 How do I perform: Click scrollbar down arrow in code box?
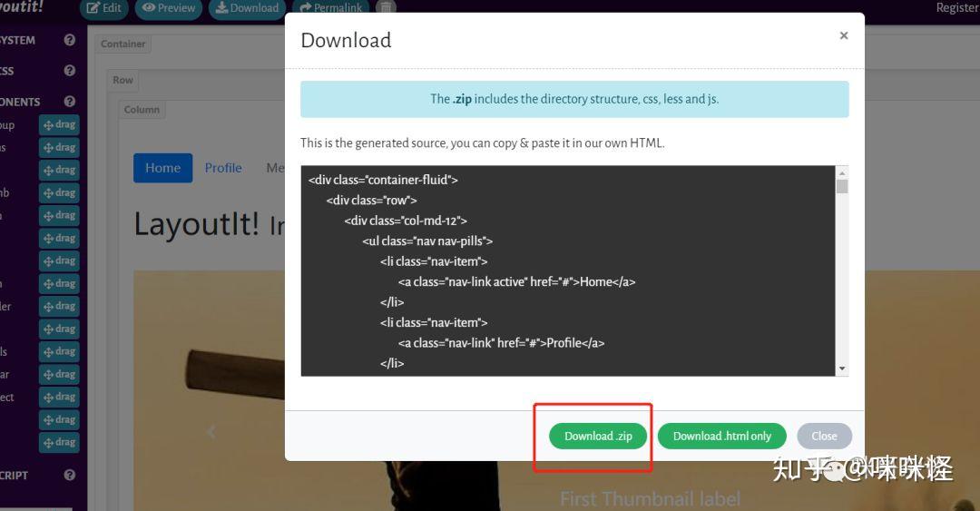[842, 369]
